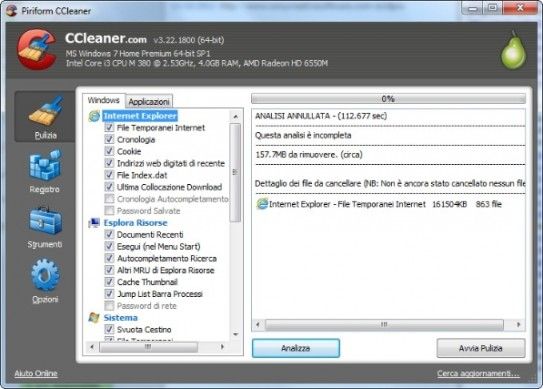The width and height of the screenshot is (543, 389).
Task: Open the Opzioni gear section
Action: (x=45, y=281)
